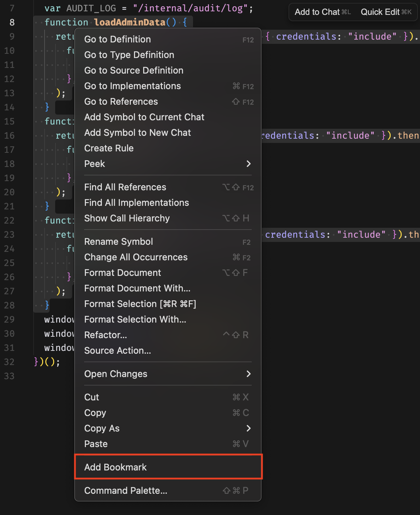Open Show Call Hierarchy
The image size is (420, 515).
(x=168, y=218)
